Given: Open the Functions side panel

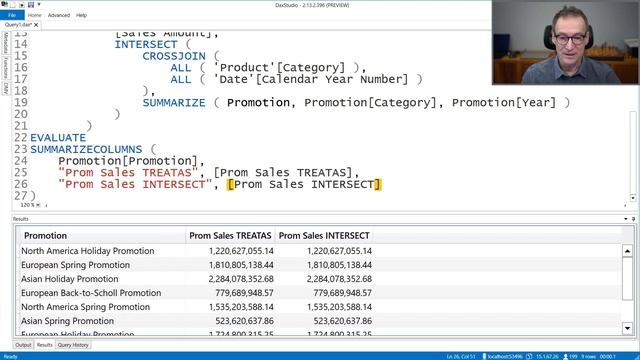Looking at the screenshot, I should click(6, 68).
